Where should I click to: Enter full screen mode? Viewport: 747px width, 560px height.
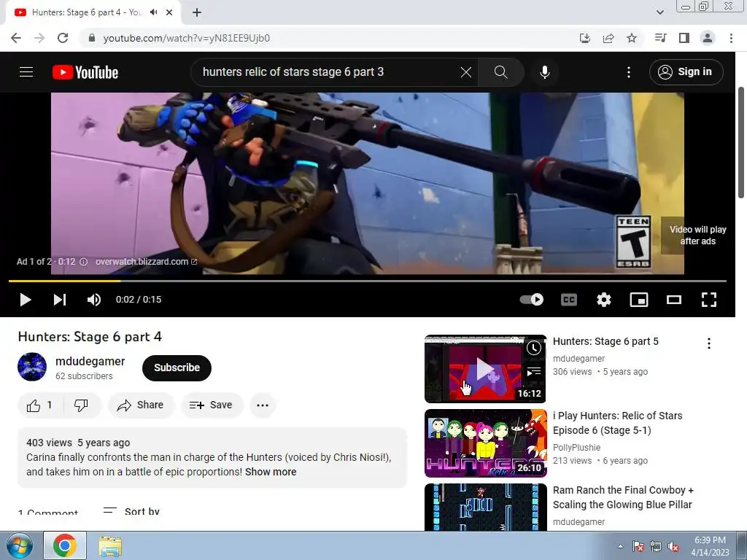pos(709,300)
